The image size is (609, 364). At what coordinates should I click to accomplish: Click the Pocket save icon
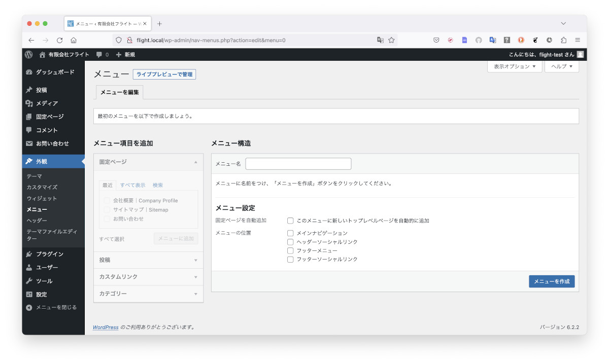pyautogui.click(x=436, y=40)
